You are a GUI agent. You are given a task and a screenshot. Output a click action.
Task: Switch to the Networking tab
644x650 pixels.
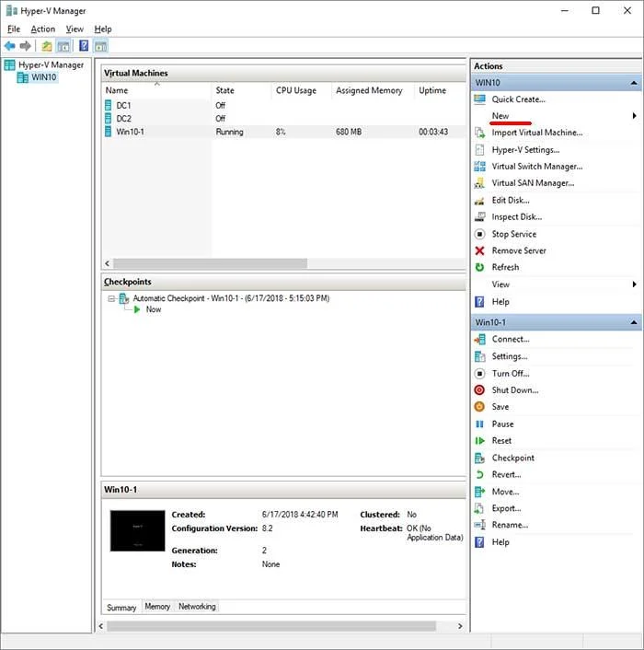[197, 607]
